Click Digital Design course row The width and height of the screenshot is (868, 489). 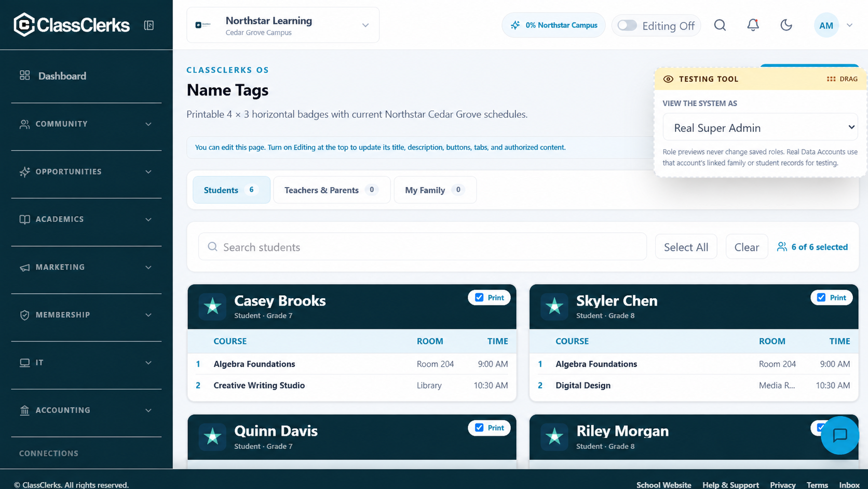(x=694, y=386)
